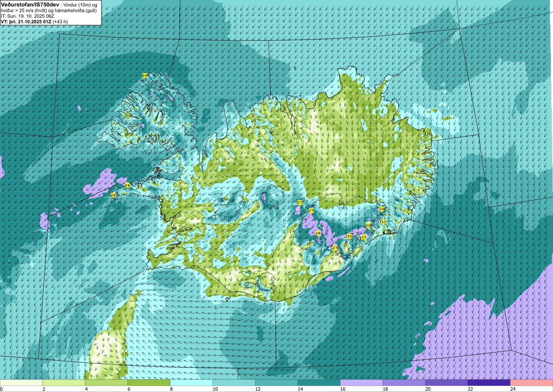Click the pink above-24 m/s legend swatch
Screen dimensions: 553x392
coord(532,383)
